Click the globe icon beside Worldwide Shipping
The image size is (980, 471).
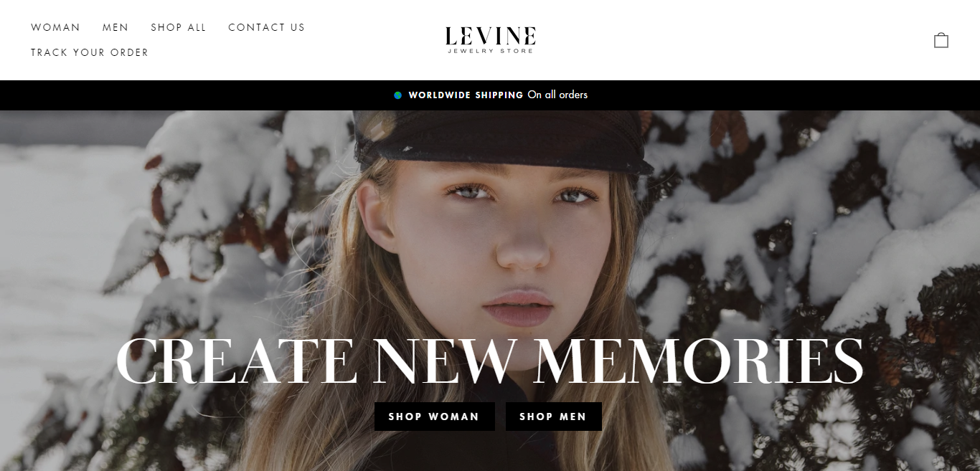pyautogui.click(x=397, y=95)
